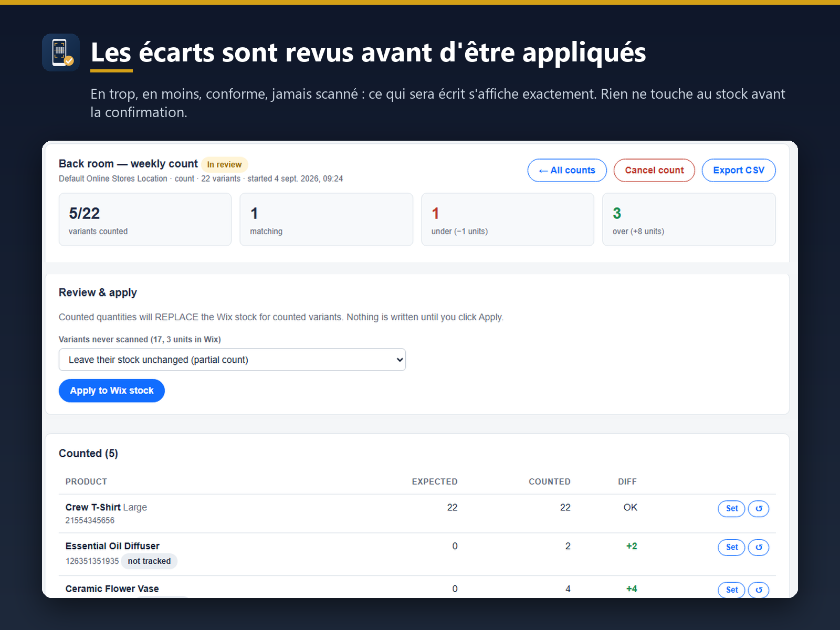
Task: Reset count for Ceramic Flower Vase
Action: (759, 590)
